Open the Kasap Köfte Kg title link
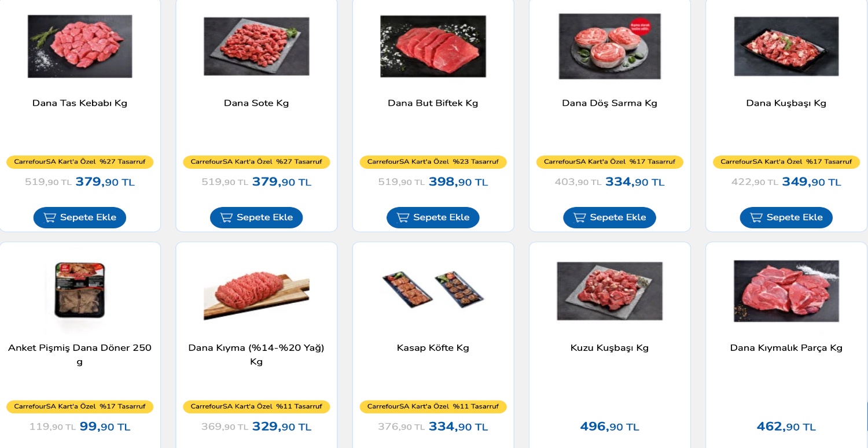The height and width of the screenshot is (448, 868). (433, 348)
